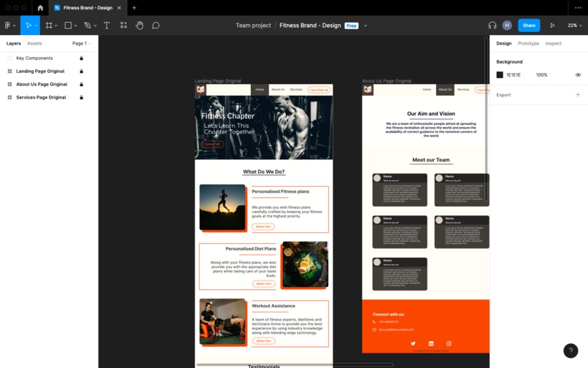The width and height of the screenshot is (588, 368).
Task: Open file title dropdown chevron
Action: pyautogui.click(x=365, y=26)
